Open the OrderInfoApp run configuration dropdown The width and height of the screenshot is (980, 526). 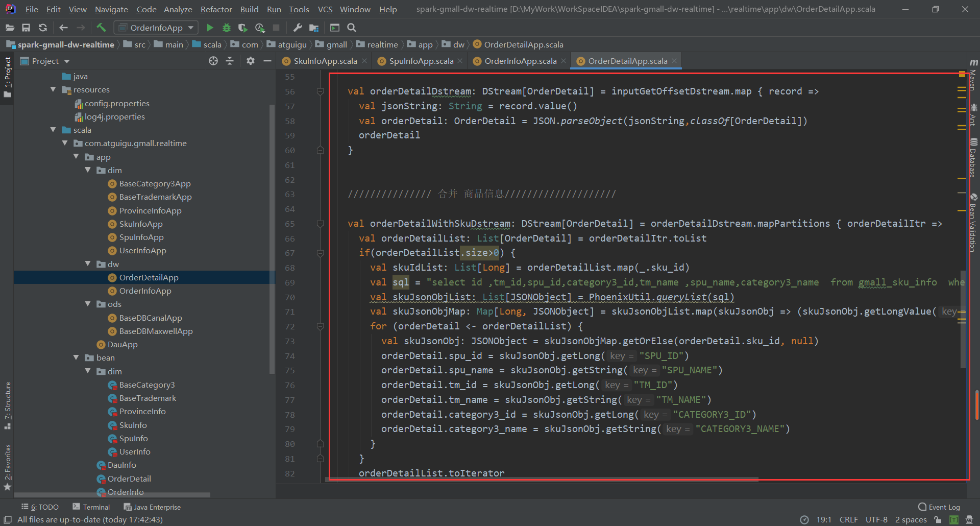[x=156, y=28]
